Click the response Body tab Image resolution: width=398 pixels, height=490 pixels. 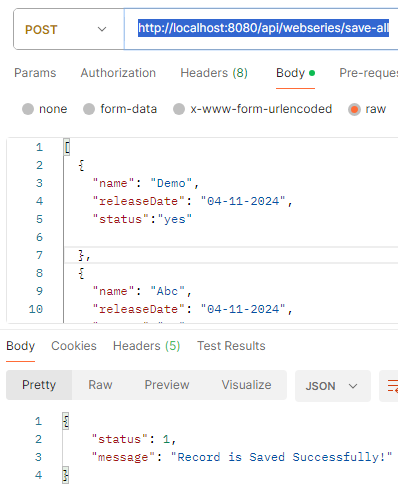click(x=20, y=346)
